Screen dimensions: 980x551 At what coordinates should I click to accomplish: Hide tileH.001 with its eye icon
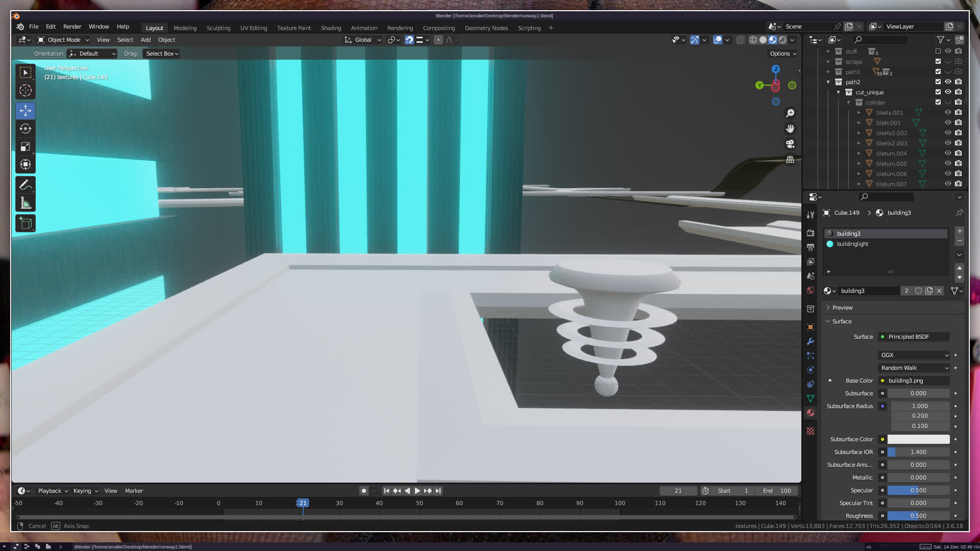click(x=948, y=123)
